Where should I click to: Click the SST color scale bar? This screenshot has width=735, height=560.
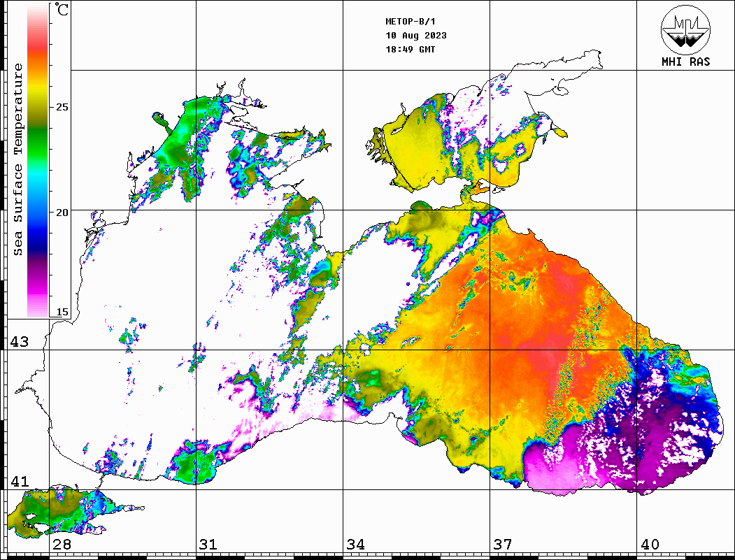(x=38, y=161)
